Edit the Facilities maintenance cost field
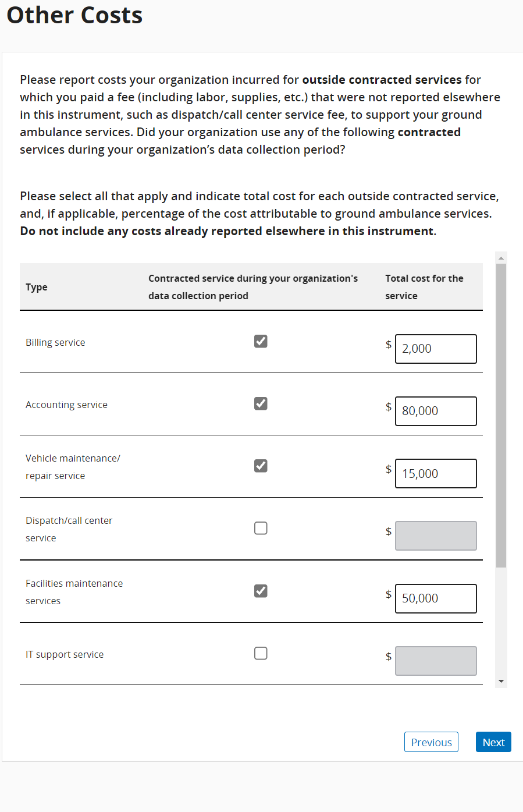Screen dimensions: 523x812 coord(436,598)
